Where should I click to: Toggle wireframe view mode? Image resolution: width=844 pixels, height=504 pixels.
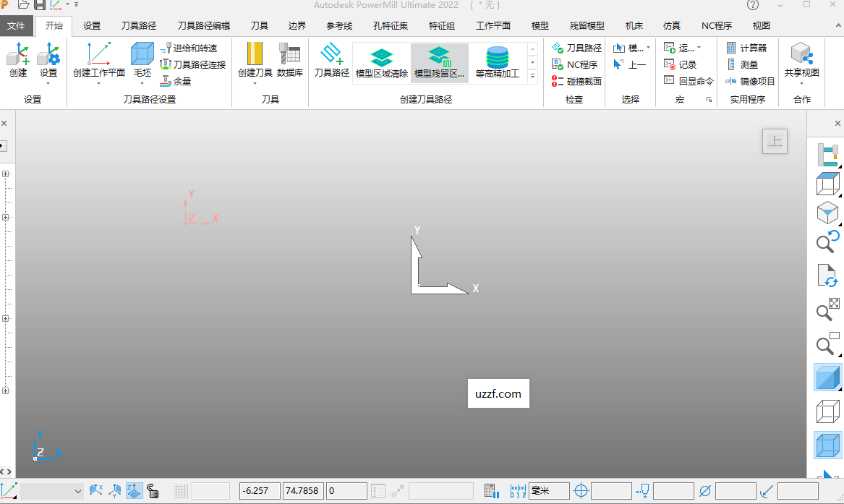coord(827,412)
